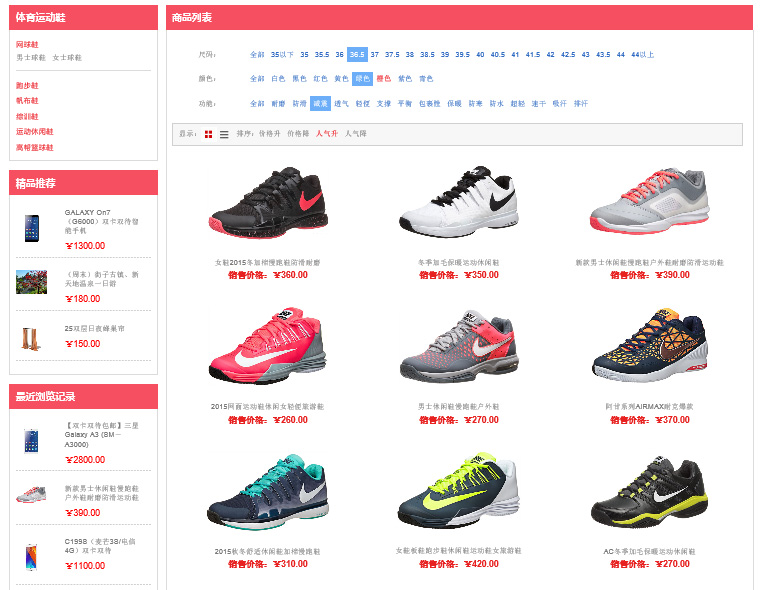Pick the 减震 function filter
Image resolution: width=760 pixels, height=590 pixels.
pos(320,103)
